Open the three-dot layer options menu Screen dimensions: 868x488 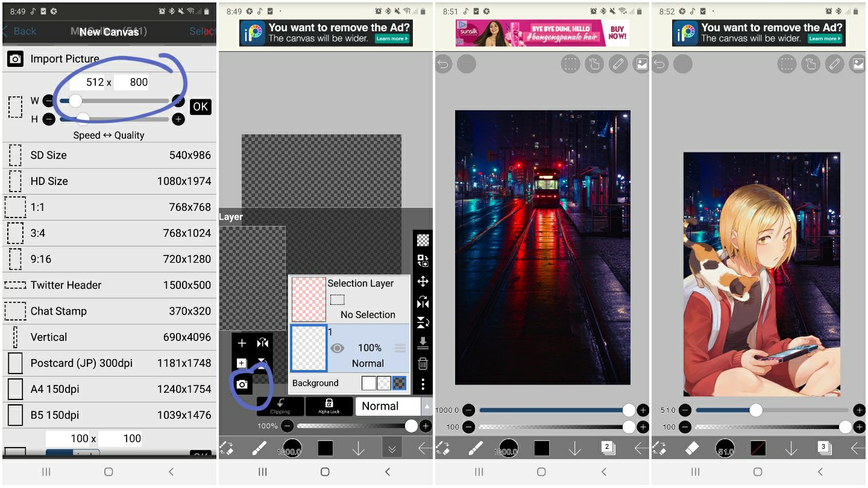click(x=423, y=384)
